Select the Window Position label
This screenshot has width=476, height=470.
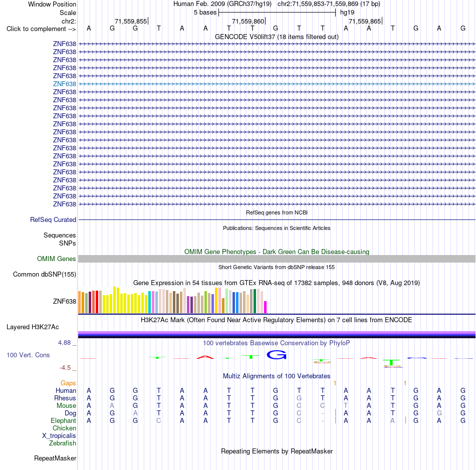(x=52, y=4)
